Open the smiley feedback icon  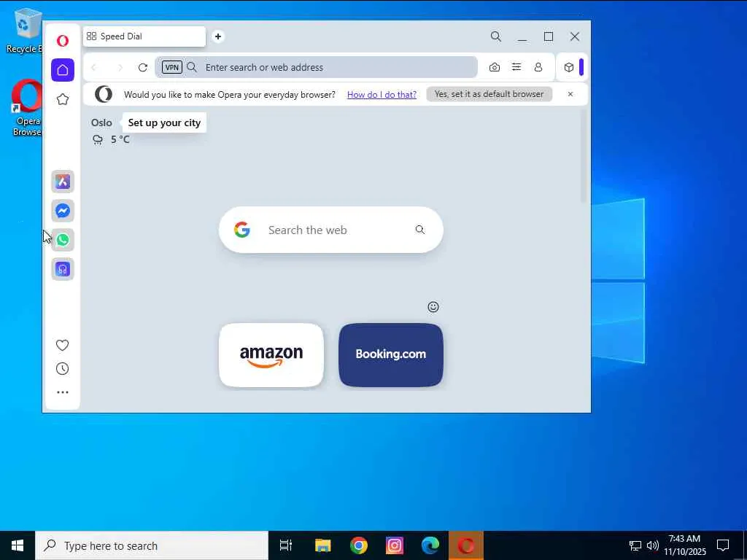pos(433,307)
